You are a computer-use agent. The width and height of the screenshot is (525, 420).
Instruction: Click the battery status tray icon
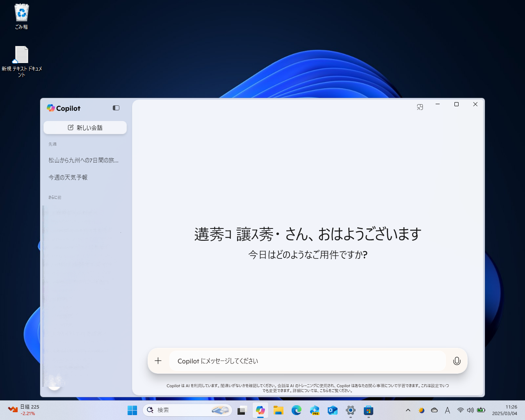[481, 410]
